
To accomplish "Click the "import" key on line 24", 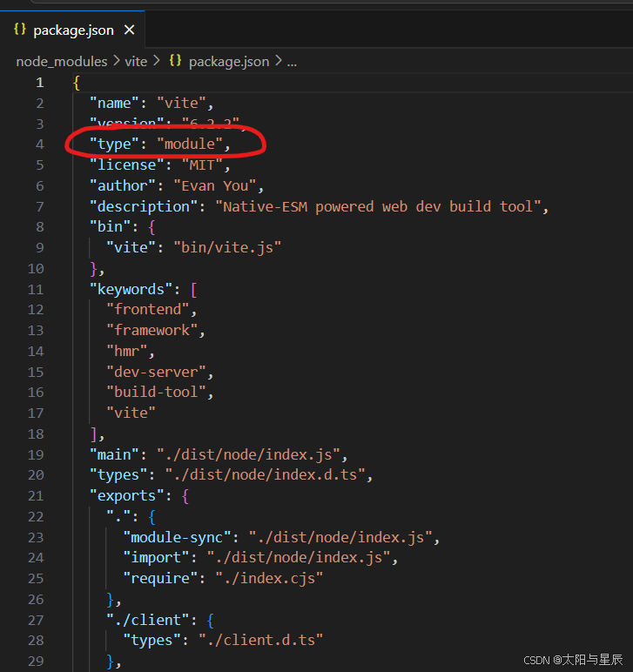I will (157, 558).
